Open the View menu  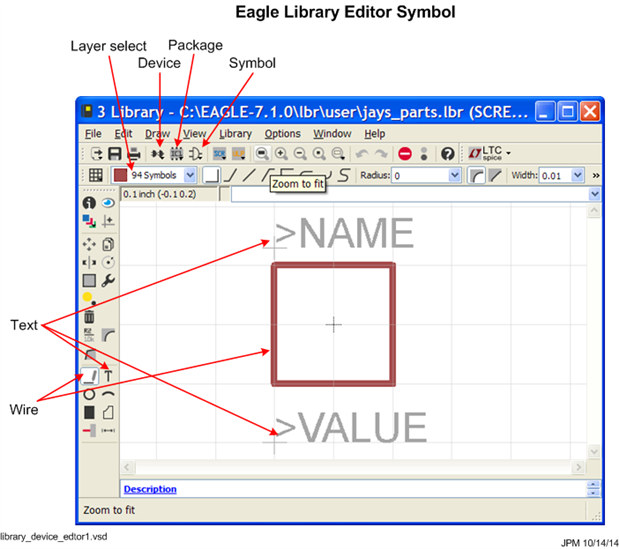[x=195, y=134]
